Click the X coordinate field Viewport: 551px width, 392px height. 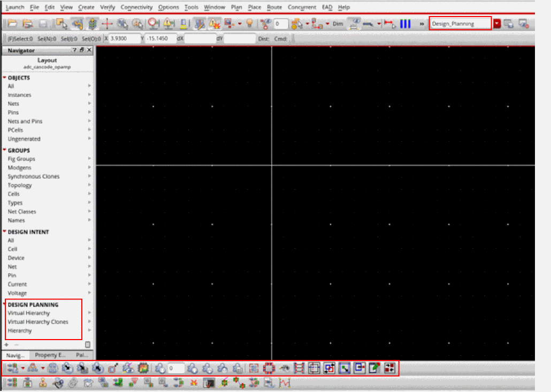click(x=125, y=39)
